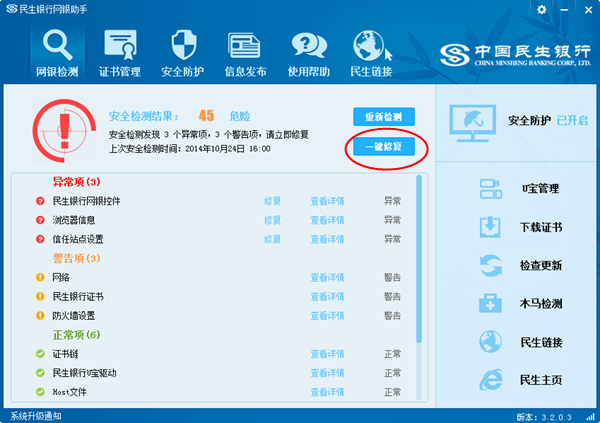Screen dimensions: 600x423
Task: Click 查看详情 for 民生银行证书
Action: pyautogui.click(x=327, y=297)
